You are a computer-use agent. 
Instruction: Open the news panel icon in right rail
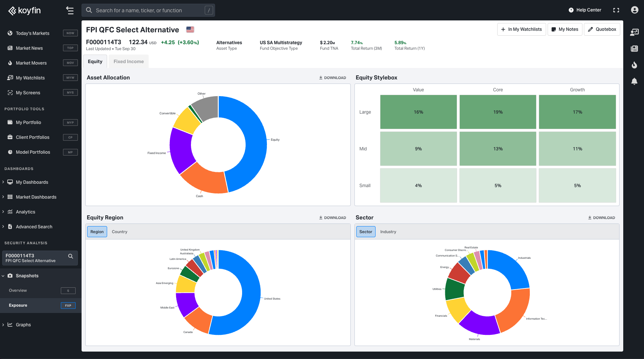pyautogui.click(x=634, y=49)
